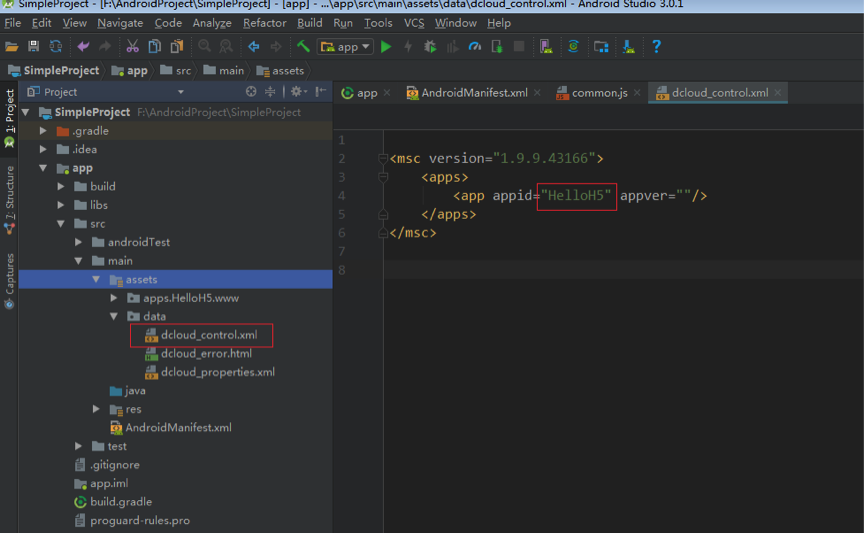Screen dimensions: 864x534
Task: Click the assets breadcrumb in navigation bar
Action: 280,71
